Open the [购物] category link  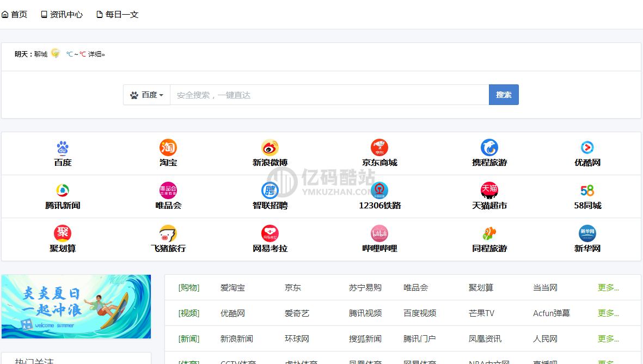(x=188, y=288)
